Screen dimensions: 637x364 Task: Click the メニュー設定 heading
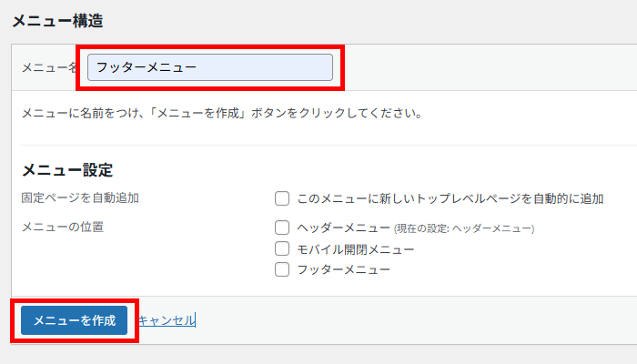pos(67,170)
